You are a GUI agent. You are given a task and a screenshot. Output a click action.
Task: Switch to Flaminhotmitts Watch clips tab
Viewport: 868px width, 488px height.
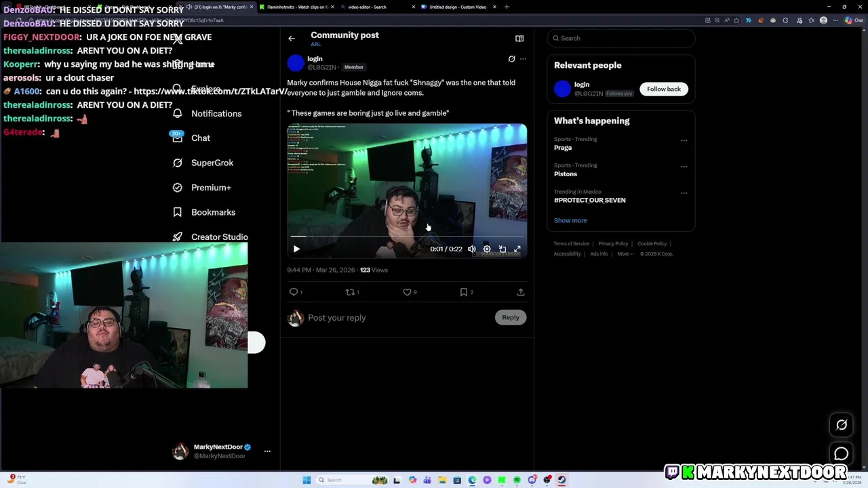click(298, 7)
